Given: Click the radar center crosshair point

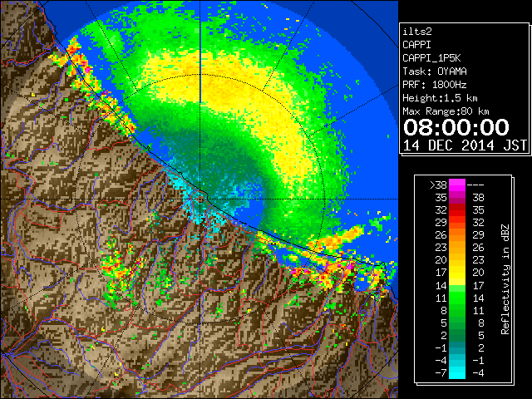Looking at the screenshot, I should [200, 199].
